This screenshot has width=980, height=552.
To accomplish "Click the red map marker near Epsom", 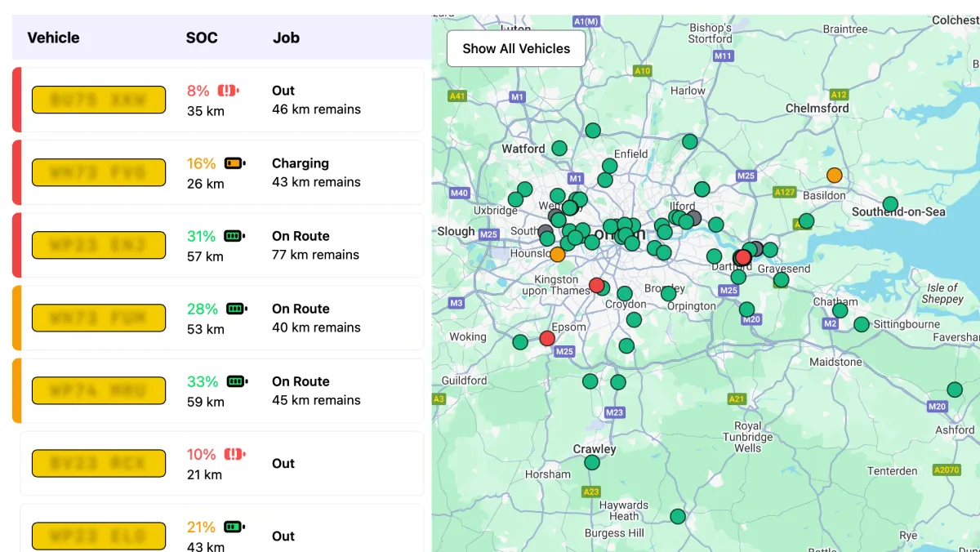I will [547, 338].
